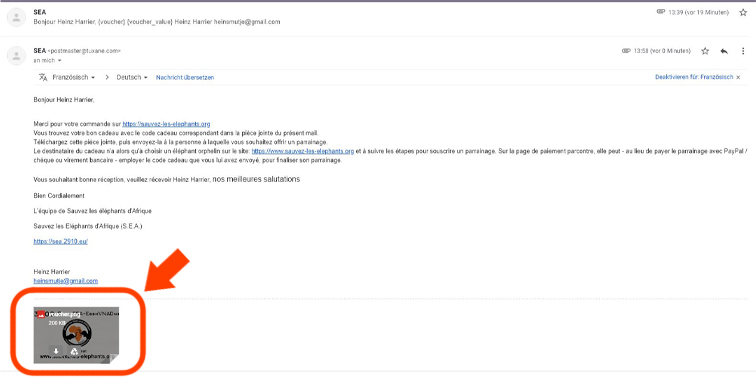Image resolution: width=756 pixels, height=377 pixels.
Task: Expand recipient details next to 'an mich'
Action: tap(60, 61)
